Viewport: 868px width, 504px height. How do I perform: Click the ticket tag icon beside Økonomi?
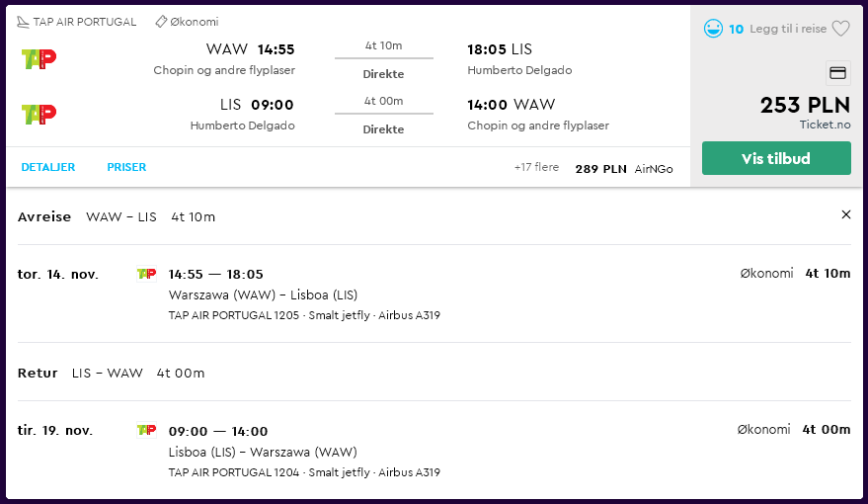pos(161,22)
